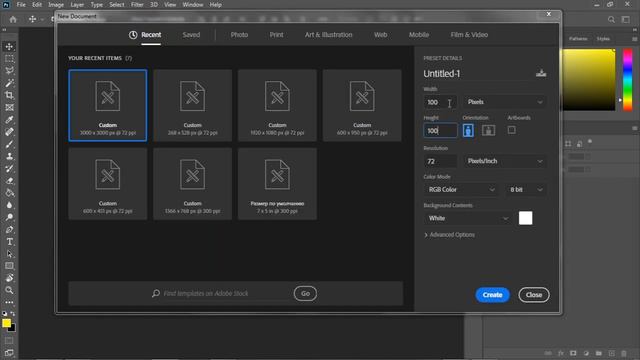Select the Rectangular Marquee tool
Image resolution: width=640 pixels, height=360 pixels.
[9, 59]
